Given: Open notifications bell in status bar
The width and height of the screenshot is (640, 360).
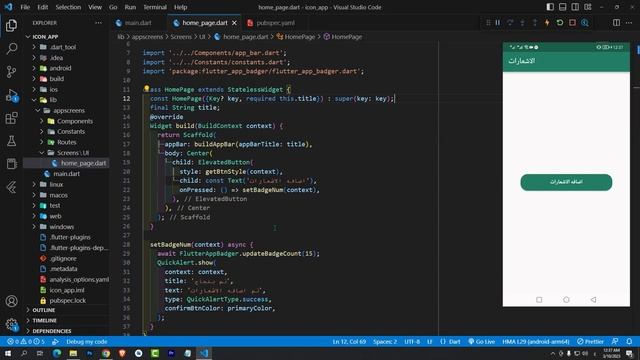Looking at the screenshot, I should [629, 341].
